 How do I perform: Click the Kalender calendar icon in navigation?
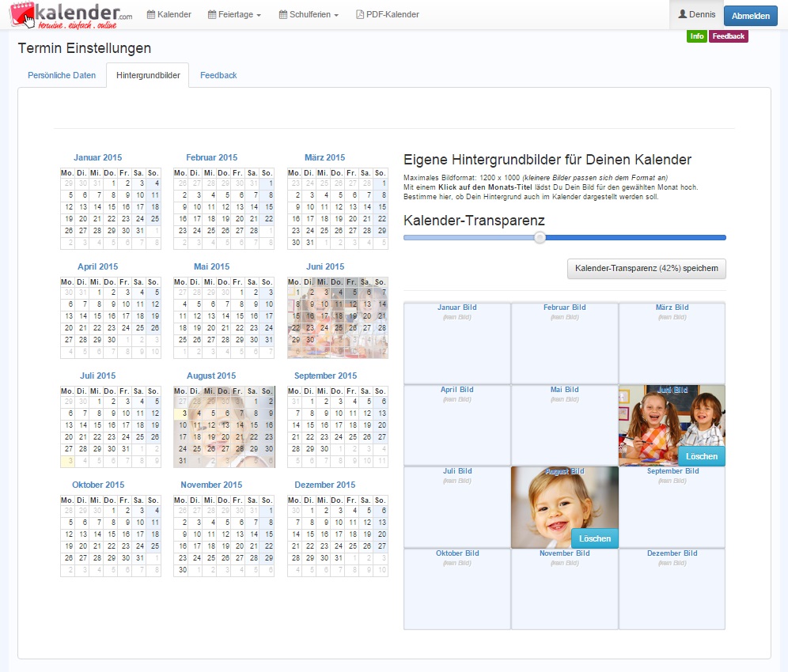click(x=150, y=13)
